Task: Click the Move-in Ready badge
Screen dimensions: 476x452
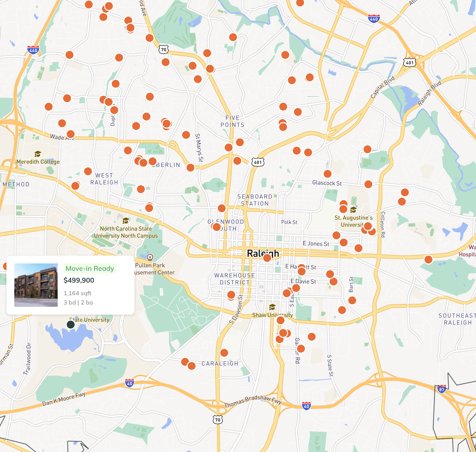Action: pos(90,268)
